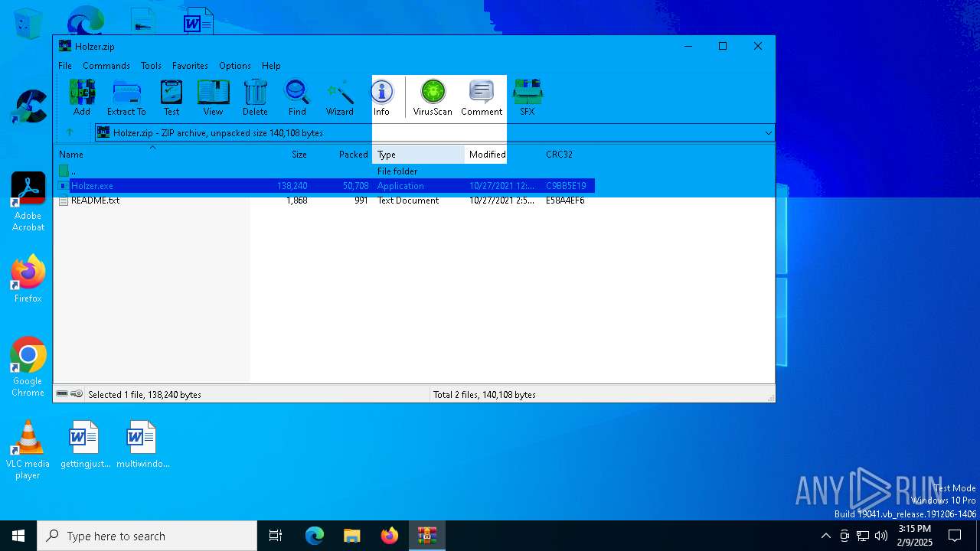Open Firefox desktop shortcut
Screen dimensions: 980x551
point(28,279)
